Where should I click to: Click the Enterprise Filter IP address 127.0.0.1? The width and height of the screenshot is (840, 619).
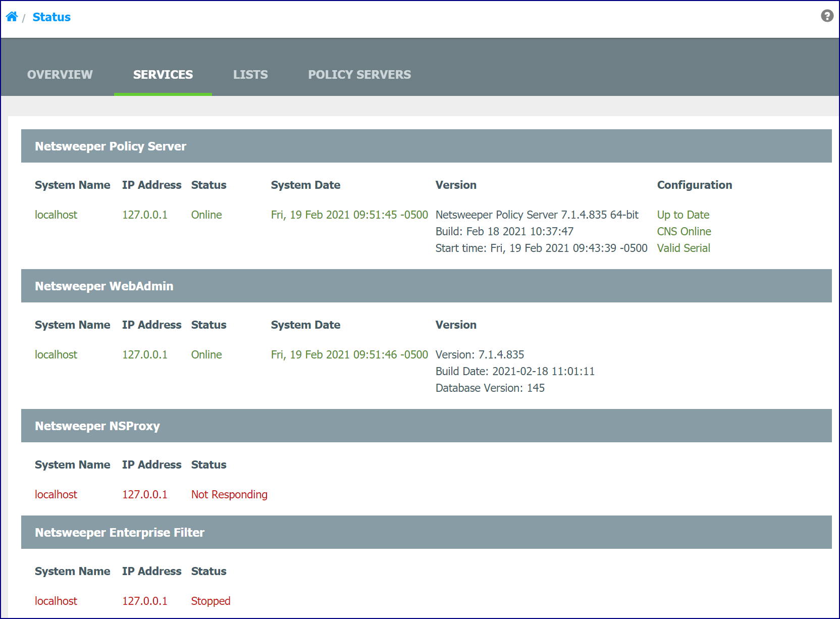click(x=145, y=601)
